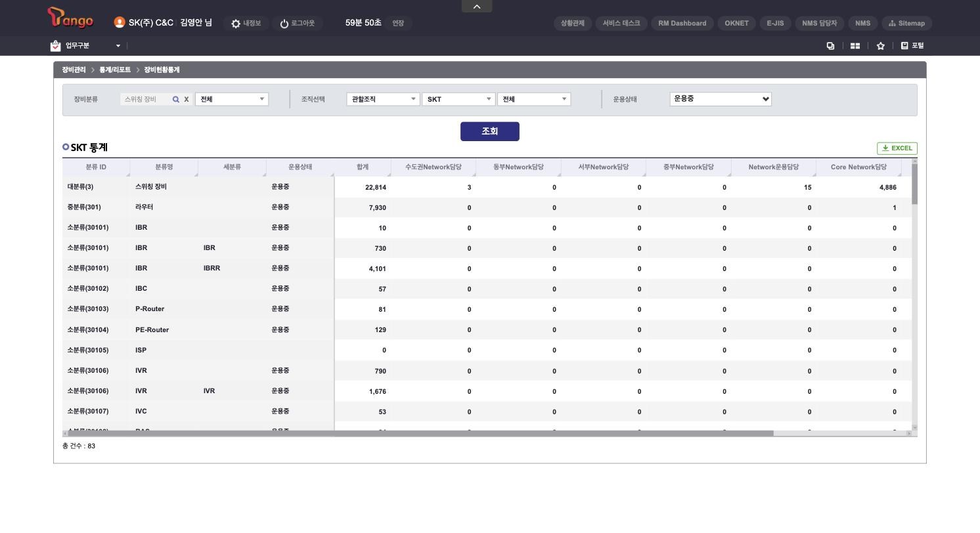Image resolution: width=980 pixels, height=533 pixels.
Task: Click the search magnifier in 장비분류
Action: coord(176,100)
